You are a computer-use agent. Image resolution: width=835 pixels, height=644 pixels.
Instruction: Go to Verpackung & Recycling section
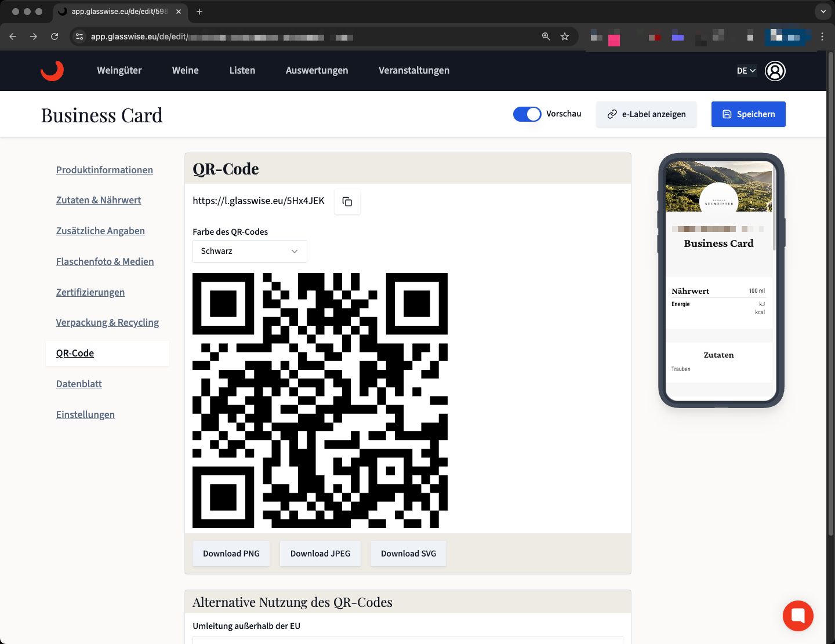click(x=107, y=322)
